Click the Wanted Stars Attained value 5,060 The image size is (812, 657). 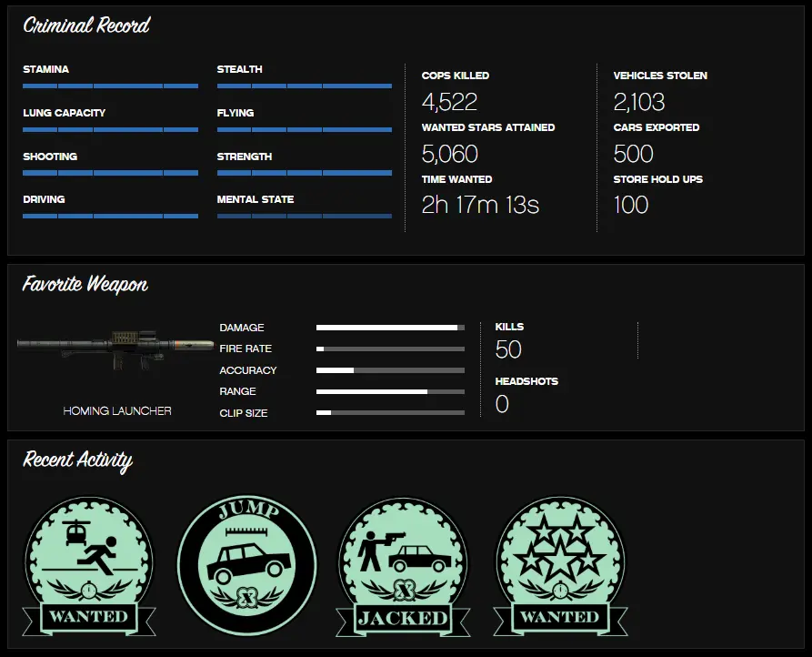(449, 154)
